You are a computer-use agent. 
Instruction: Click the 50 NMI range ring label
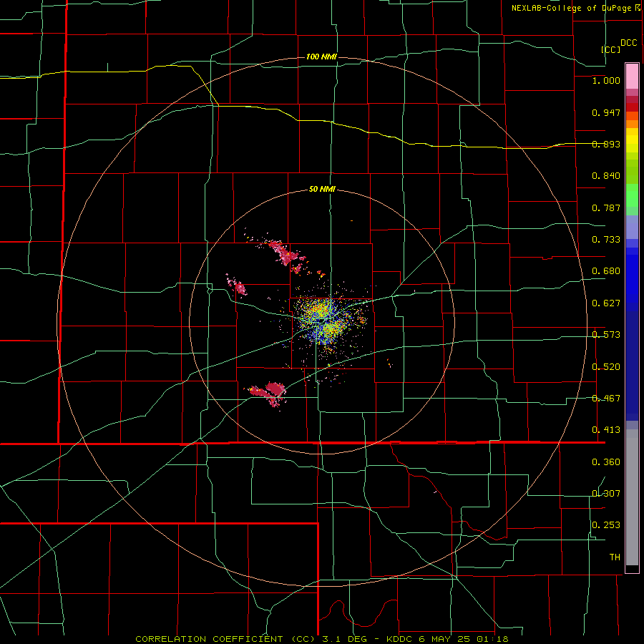321,189
